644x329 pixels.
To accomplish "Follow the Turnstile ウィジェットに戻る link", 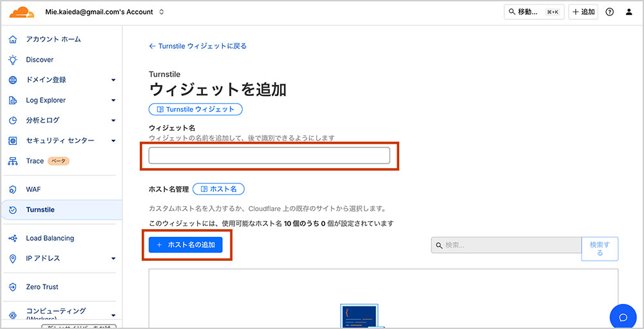I will 198,46.
